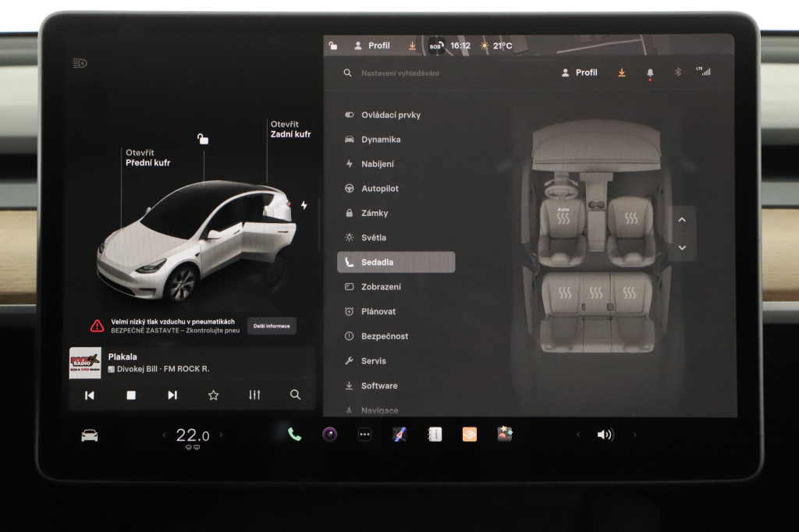The height and width of the screenshot is (532, 799).
Task: Select the Sedadla menu item
Action: pyautogui.click(x=396, y=262)
